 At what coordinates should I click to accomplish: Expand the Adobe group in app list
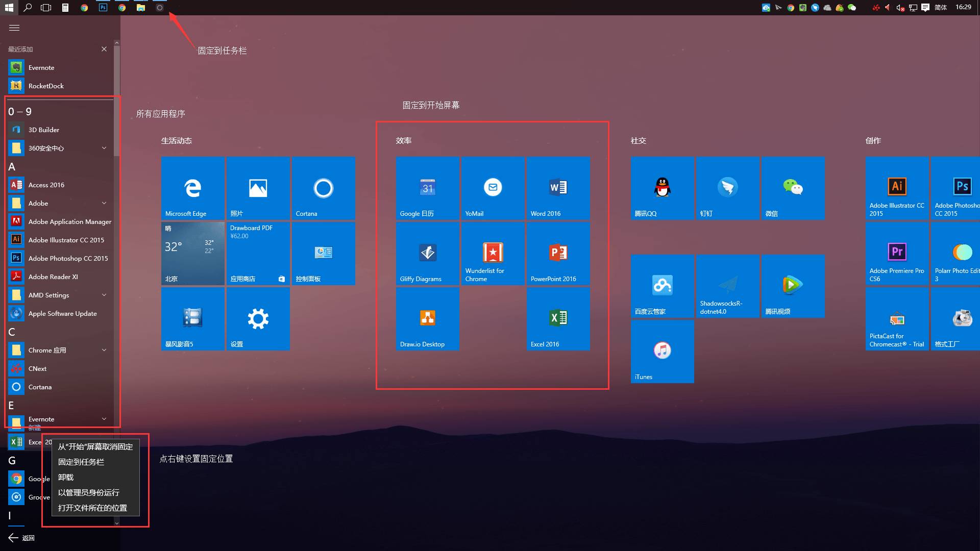point(104,203)
